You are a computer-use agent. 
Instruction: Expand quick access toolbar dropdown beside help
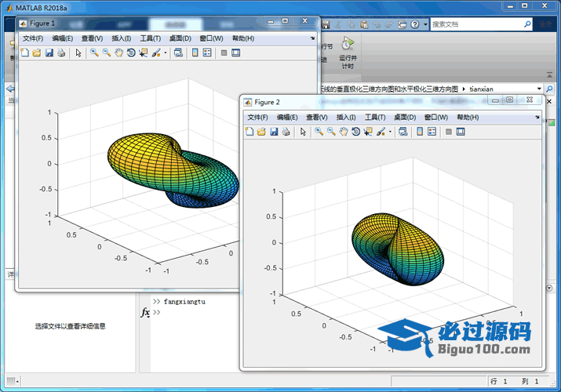click(424, 24)
